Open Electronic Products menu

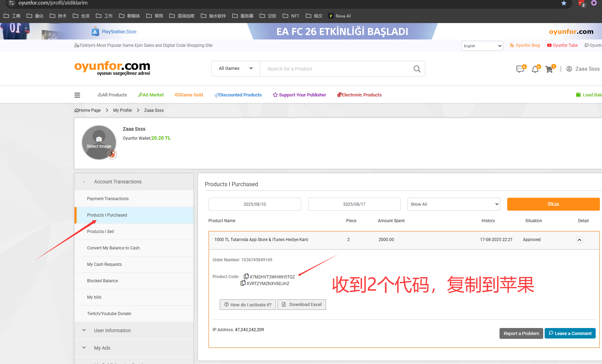[x=359, y=95]
